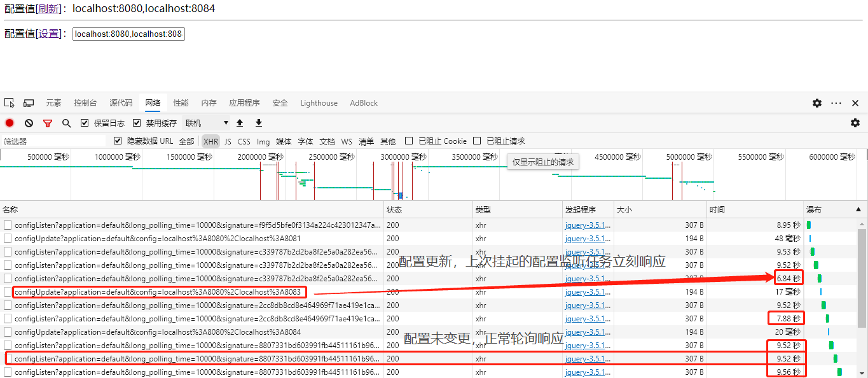Screen dimensions: 868x378
Task: Toggle 保留日志 preserve log checkbox
Action: tap(85, 123)
